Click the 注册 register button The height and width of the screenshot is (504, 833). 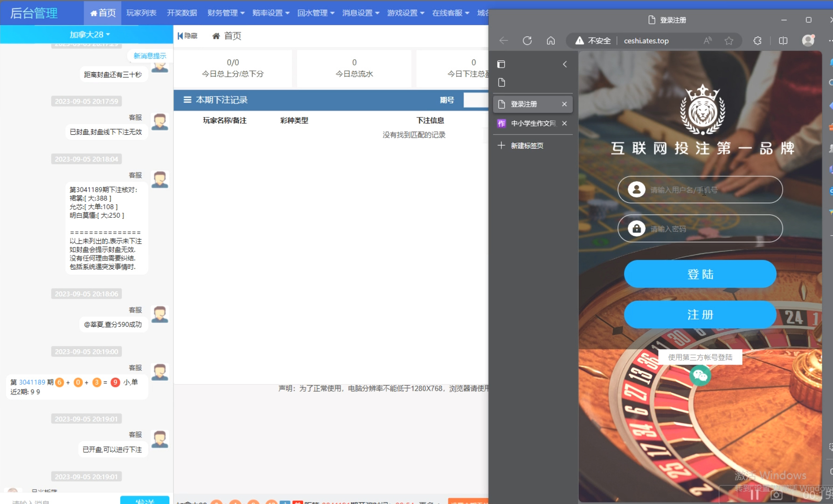pyautogui.click(x=700, y=315)
